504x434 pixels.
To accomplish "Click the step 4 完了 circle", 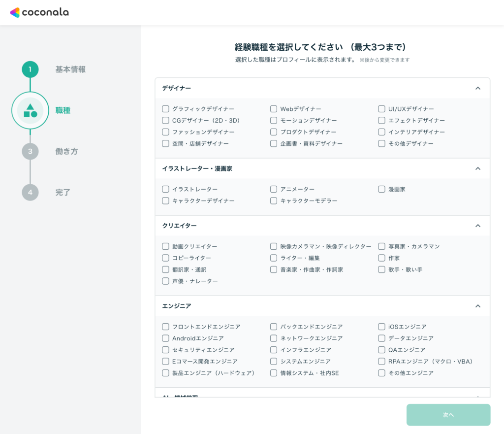I will coord(30,192).
